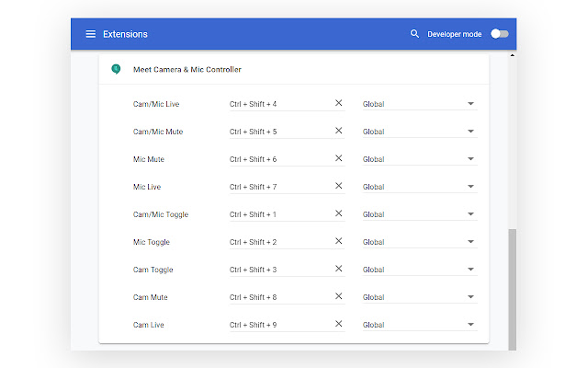Remove the Mic Mute shortcut binding

coord(338,158)
